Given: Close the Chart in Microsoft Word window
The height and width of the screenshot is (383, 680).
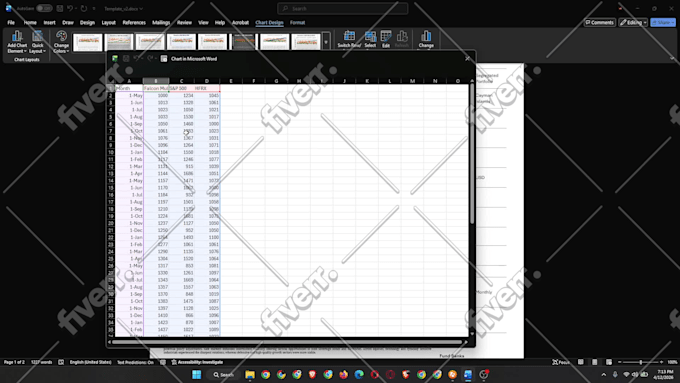Looking at the screenshot, I should pyautogui.click(x=468, y=59).
